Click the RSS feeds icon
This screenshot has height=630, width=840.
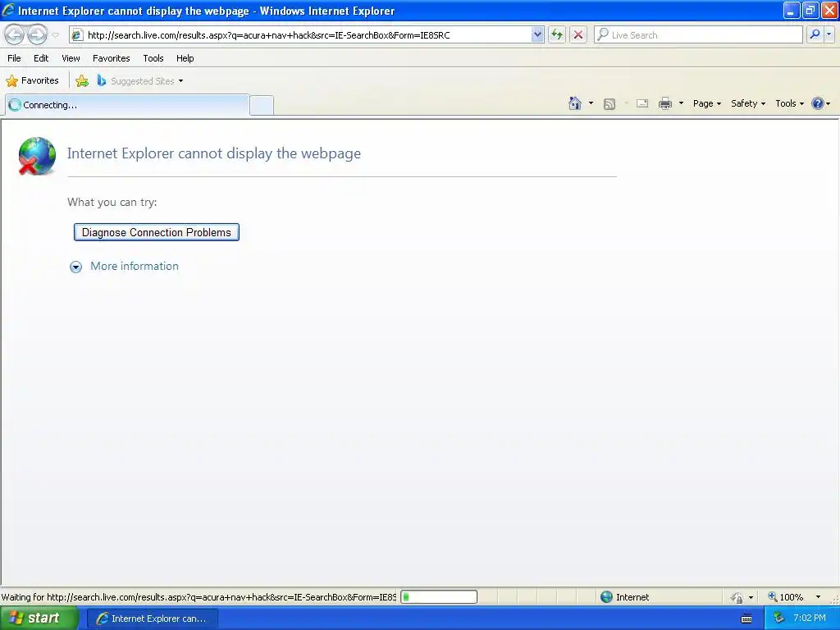(609, 104)
